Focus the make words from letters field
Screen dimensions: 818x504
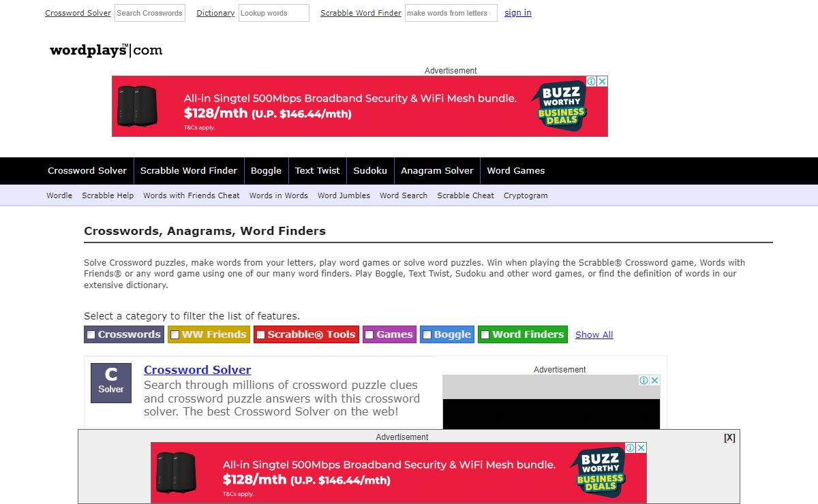click(x=451, y=13)
